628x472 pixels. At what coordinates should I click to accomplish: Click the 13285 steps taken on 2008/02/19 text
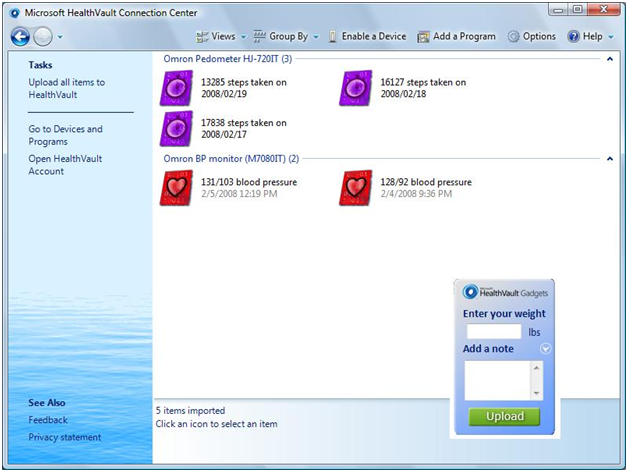244,88
